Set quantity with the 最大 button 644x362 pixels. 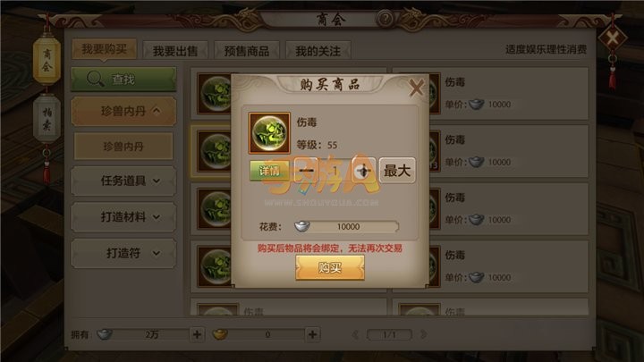coord(397,171)
